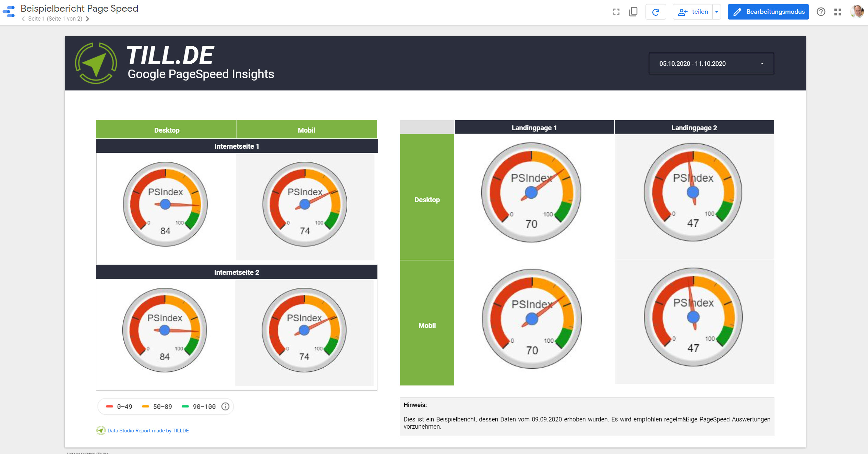
Task: Select Landingpage 1 Desktop gauge showing 70
Action: 531,192
